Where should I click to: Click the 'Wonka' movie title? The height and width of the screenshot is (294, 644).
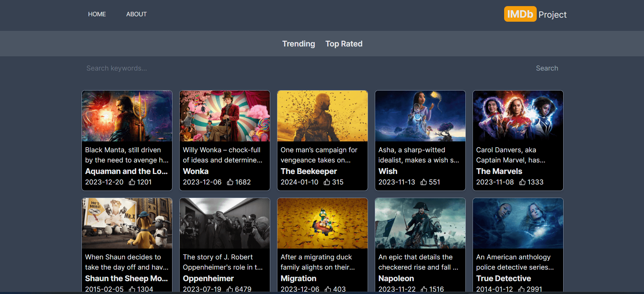[196, 171]
